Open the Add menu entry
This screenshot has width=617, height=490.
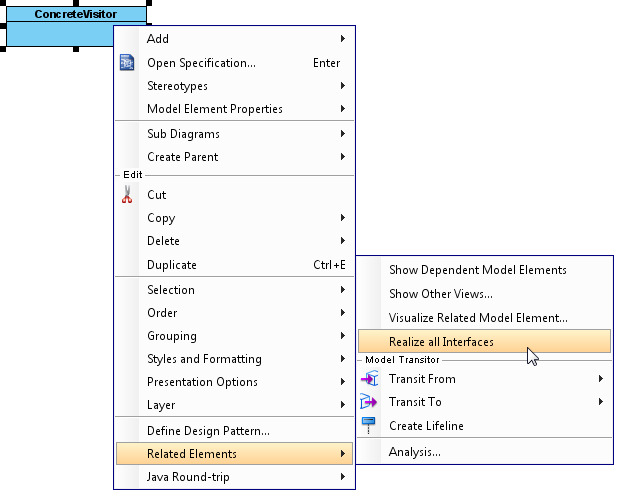click(235, 39)
